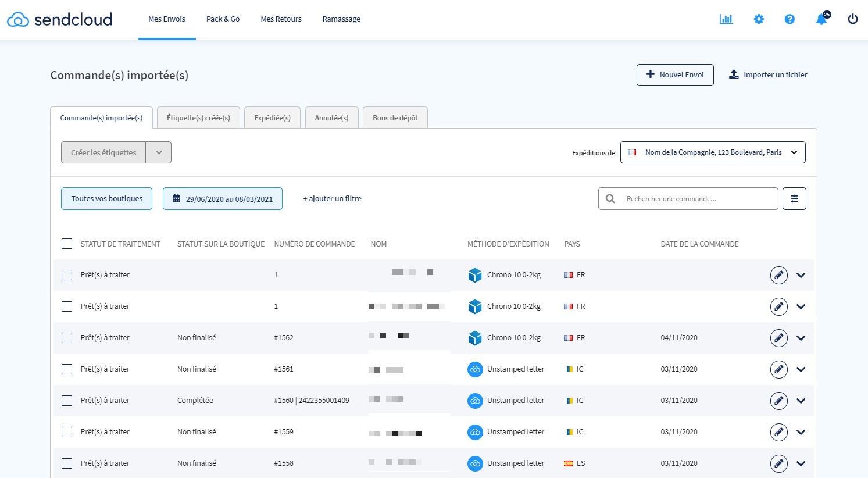868x478 pixels.
Task: Edit order #1558 with pencil icon
Action: [x=779, y=463]
